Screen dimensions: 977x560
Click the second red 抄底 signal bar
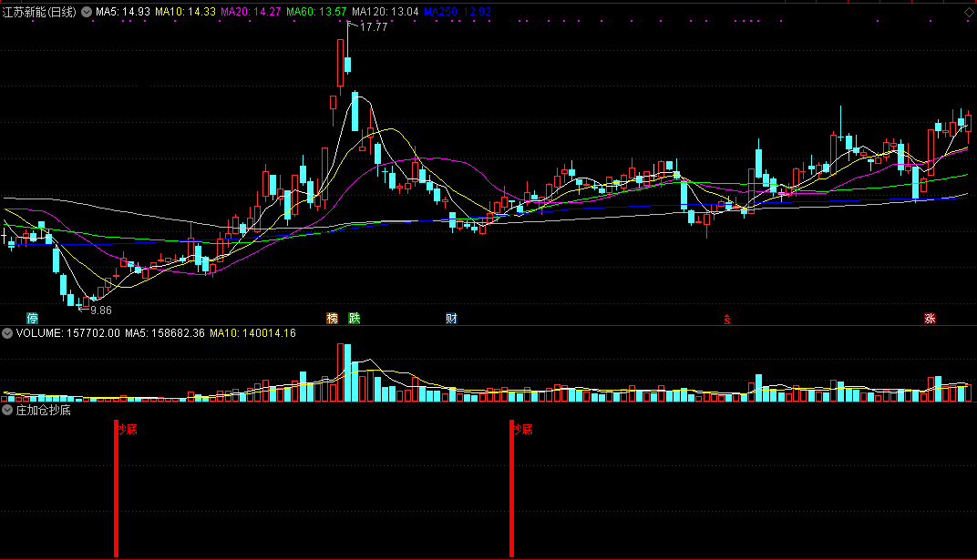pyautogui.click(x=511, y=488)
